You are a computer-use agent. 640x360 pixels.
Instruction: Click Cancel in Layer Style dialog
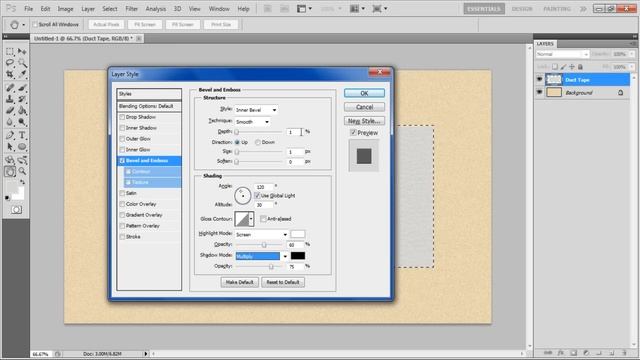click(364, 107)
